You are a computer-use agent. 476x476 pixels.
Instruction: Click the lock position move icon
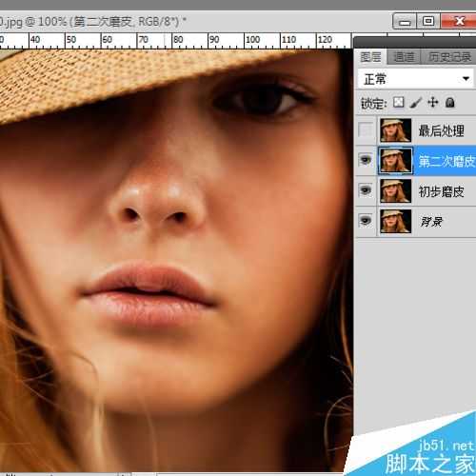[433, 103]
